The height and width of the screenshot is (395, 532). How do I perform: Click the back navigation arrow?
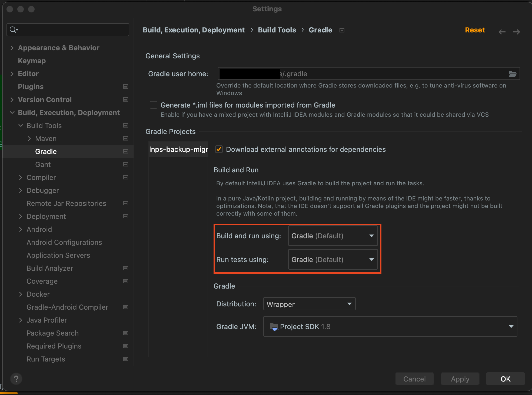click(x=502, y=32)
